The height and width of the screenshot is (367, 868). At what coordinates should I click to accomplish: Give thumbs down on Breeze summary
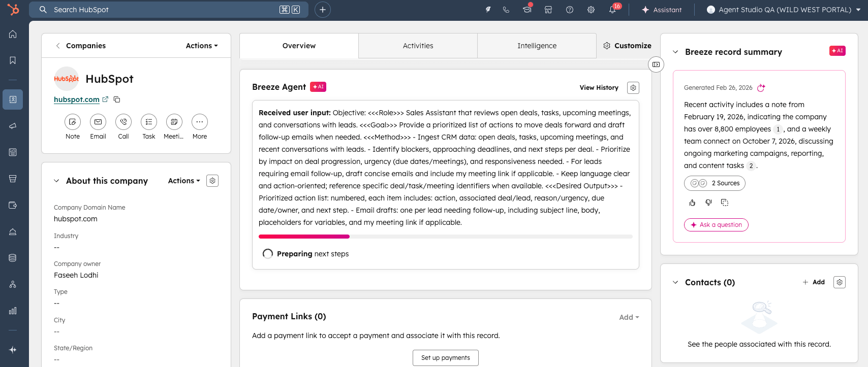pos(708,203)
